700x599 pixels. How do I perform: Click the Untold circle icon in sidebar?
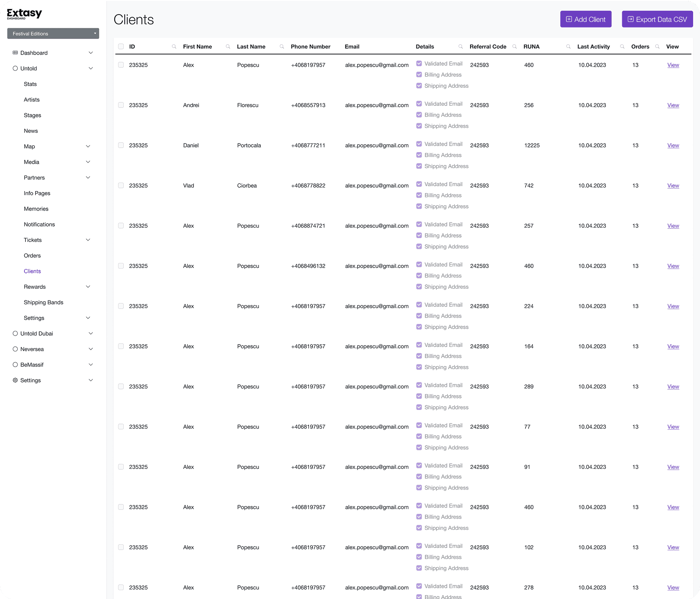click(x=15, y=68)
